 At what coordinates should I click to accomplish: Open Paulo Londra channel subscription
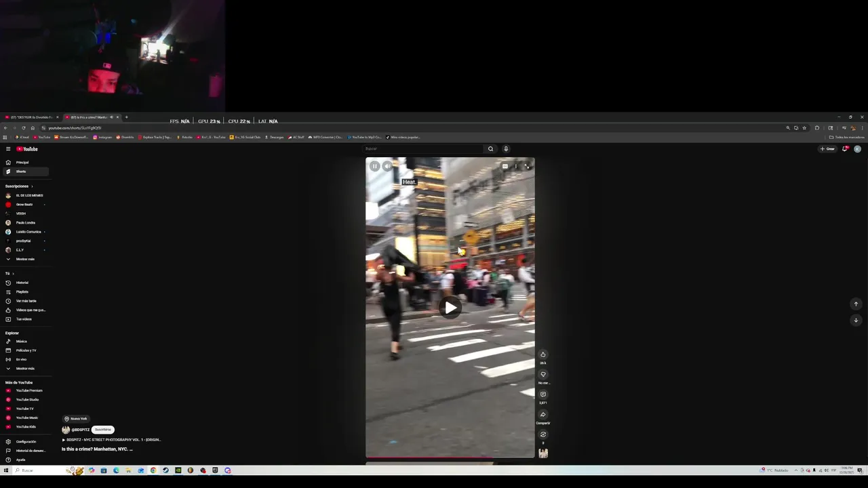pyautogui.click(x=26, y=223)
